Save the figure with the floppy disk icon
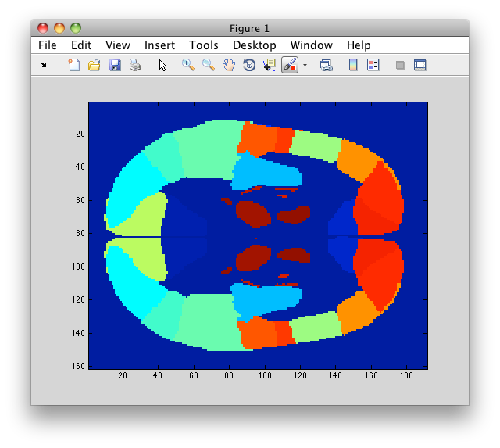This screenshot has width=500, height=448. tap(115, 65)
